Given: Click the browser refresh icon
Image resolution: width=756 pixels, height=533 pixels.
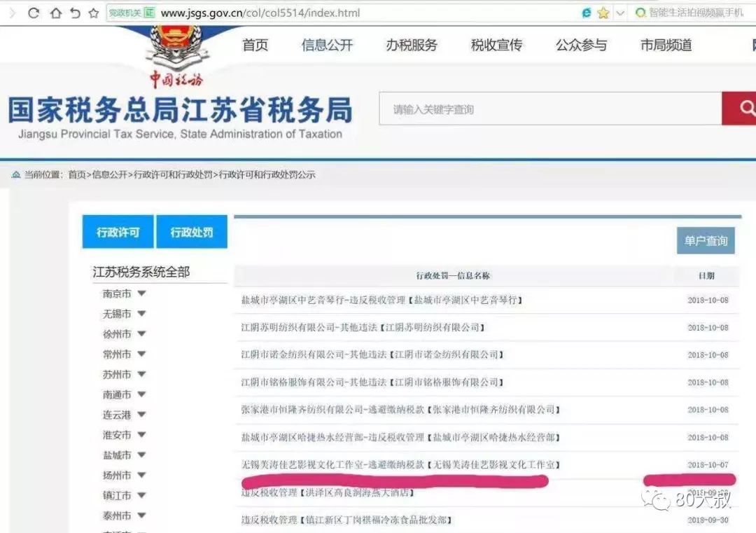Looking at the screenshot, I should point(33,13).
